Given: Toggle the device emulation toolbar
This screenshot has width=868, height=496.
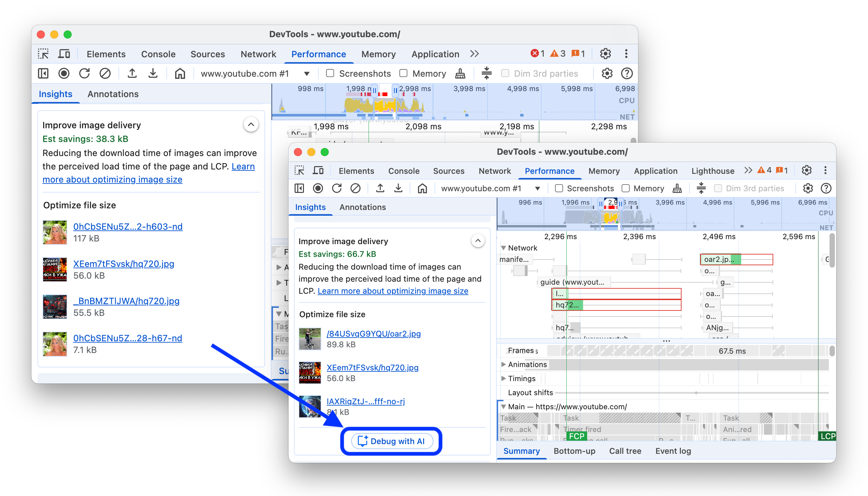Looking at the screenshot, I should (x=318, y=170).
